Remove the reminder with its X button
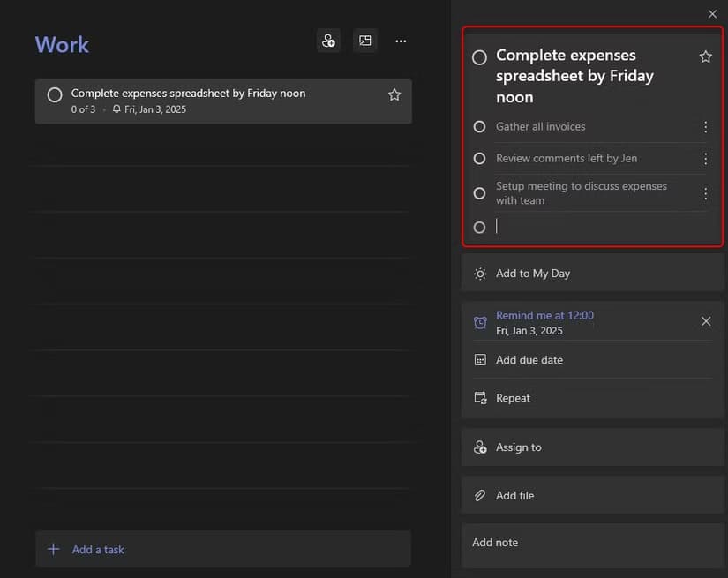Viewport: 728px width, 578px height. point(706,321)
